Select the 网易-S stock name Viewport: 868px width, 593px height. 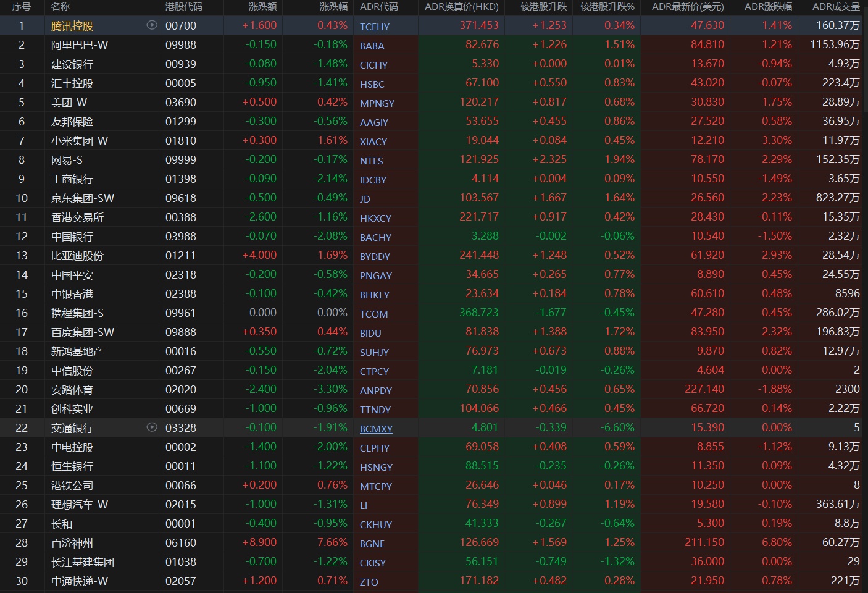[x=67, y=160]
